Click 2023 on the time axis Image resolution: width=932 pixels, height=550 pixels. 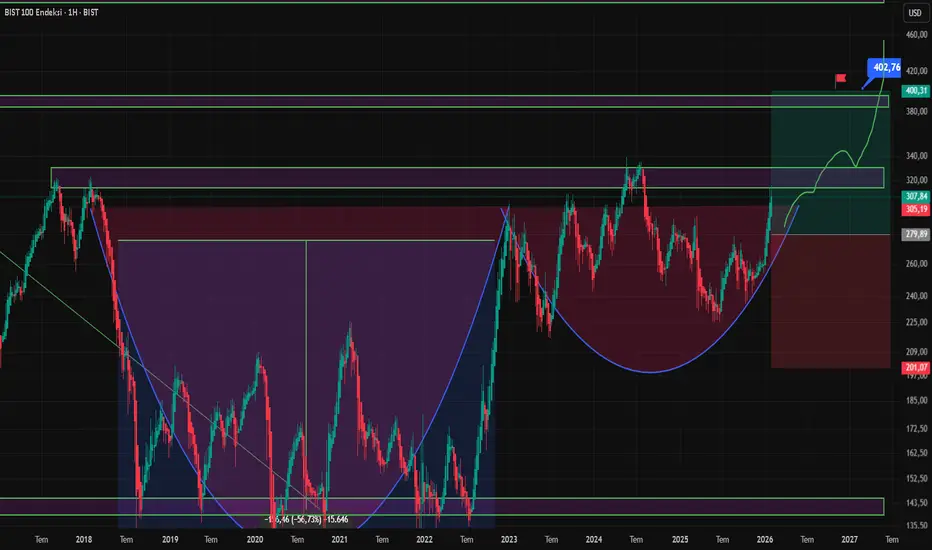click(510, 538)
